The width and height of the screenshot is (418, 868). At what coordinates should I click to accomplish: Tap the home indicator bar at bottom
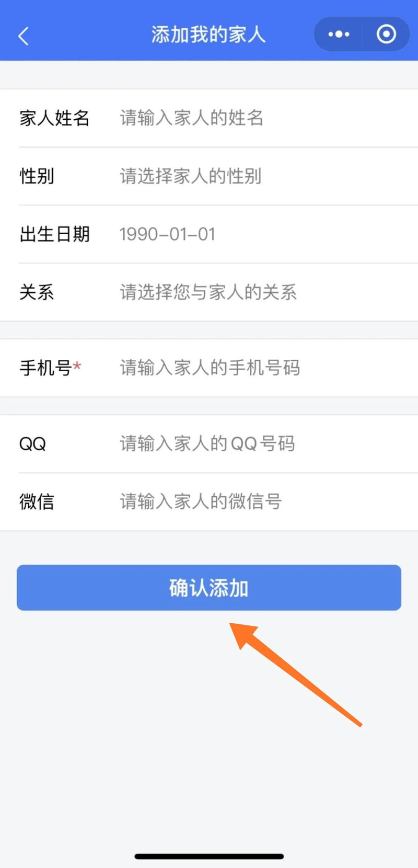click(209, 856)
